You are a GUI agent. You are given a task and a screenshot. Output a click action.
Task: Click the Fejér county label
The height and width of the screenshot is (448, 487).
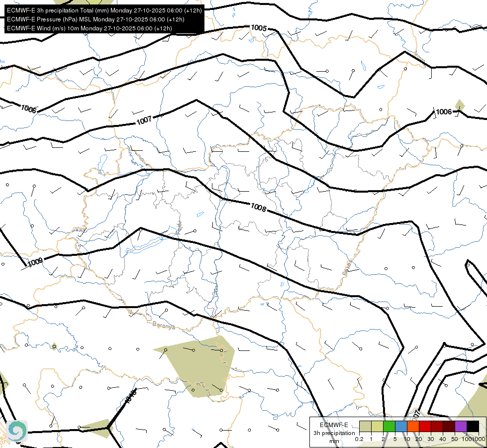point(179,228)
